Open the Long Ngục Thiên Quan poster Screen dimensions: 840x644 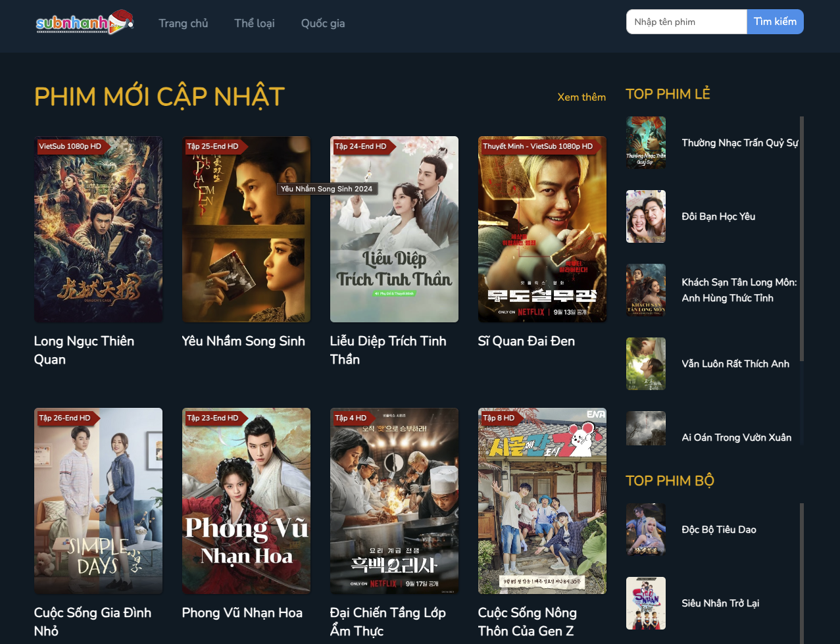click(x=98, y=230)
